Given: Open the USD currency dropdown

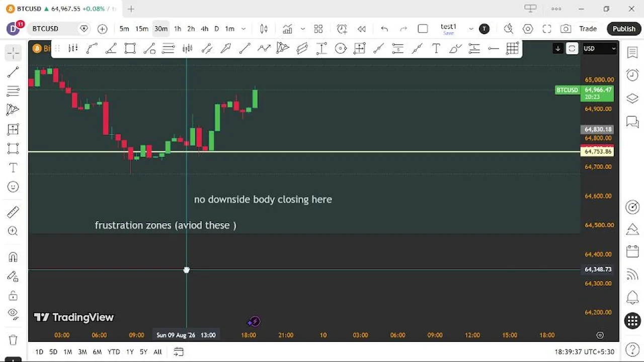Looking at the screenshot, I should tap(599, 48).
